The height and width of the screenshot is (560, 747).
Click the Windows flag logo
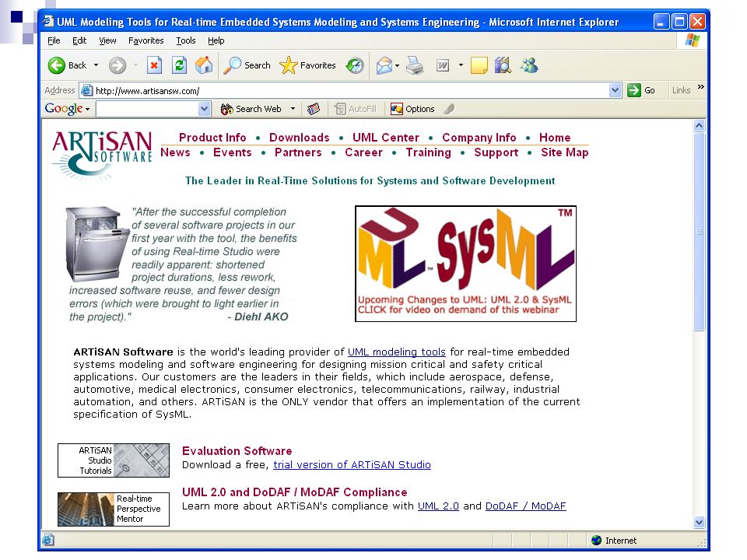coord(693,40)
